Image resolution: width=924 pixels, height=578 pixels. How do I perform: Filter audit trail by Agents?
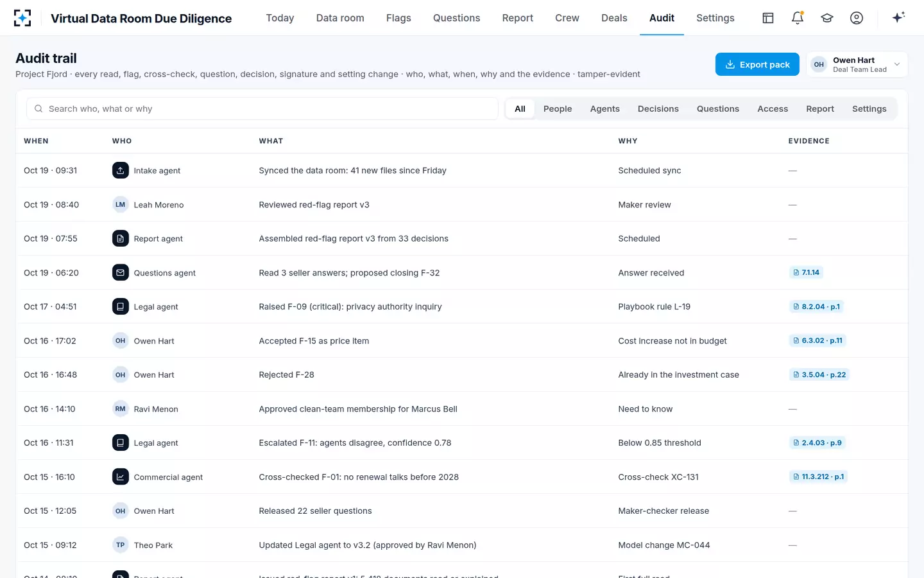pyautogui.click(x=605, y=109)
